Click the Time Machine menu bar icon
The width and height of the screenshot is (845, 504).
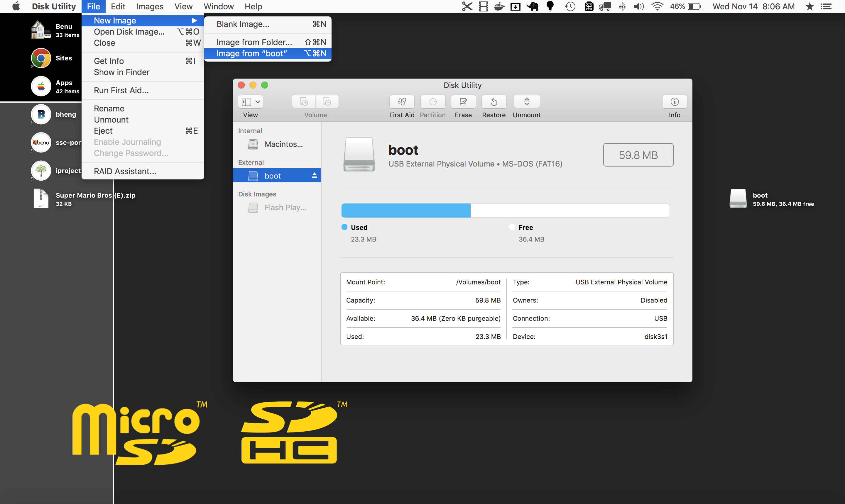(570, 6)
